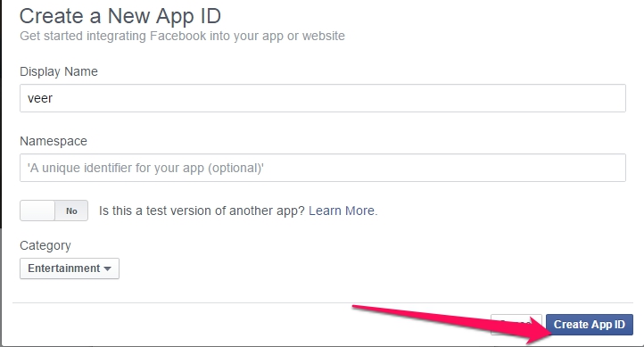Focus the Namespace text field
The width and height of the screenshot is (644, 347).
[x=322, y=168]
